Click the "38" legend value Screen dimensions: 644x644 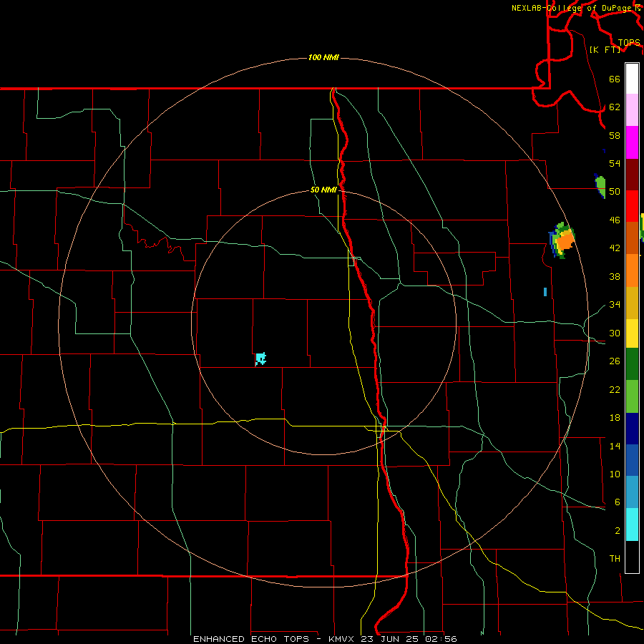tap(615, 276)
